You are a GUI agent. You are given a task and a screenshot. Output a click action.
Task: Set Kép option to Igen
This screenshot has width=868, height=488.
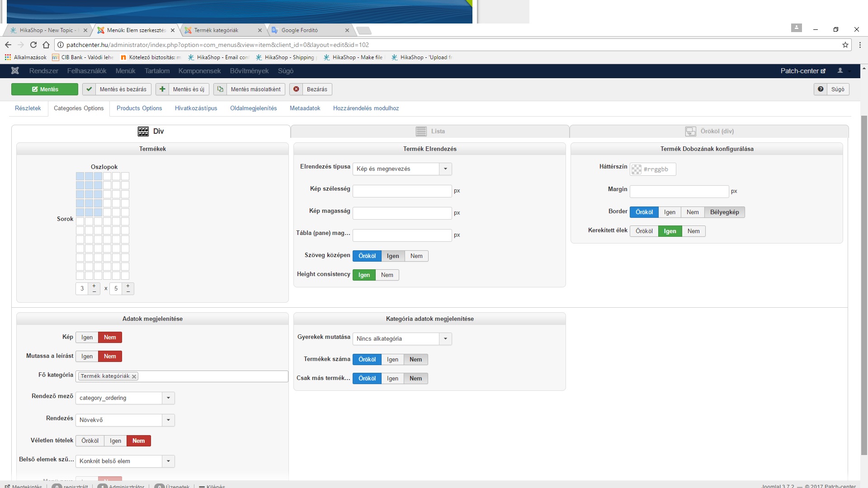click(87, 338)
